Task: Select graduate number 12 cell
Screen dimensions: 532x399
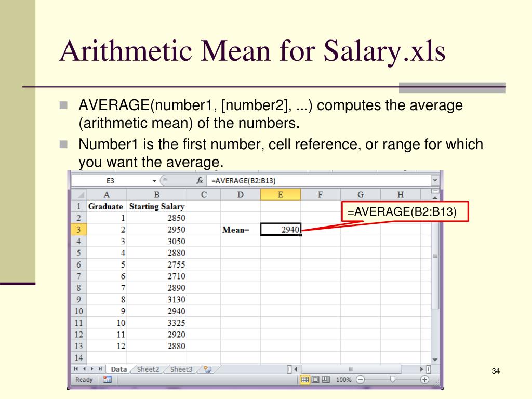Action: 107,346
